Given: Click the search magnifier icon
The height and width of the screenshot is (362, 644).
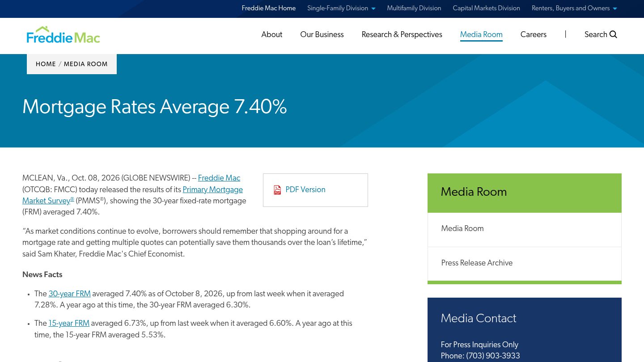Looking at the screenshot, I should [x=613, y=34].
